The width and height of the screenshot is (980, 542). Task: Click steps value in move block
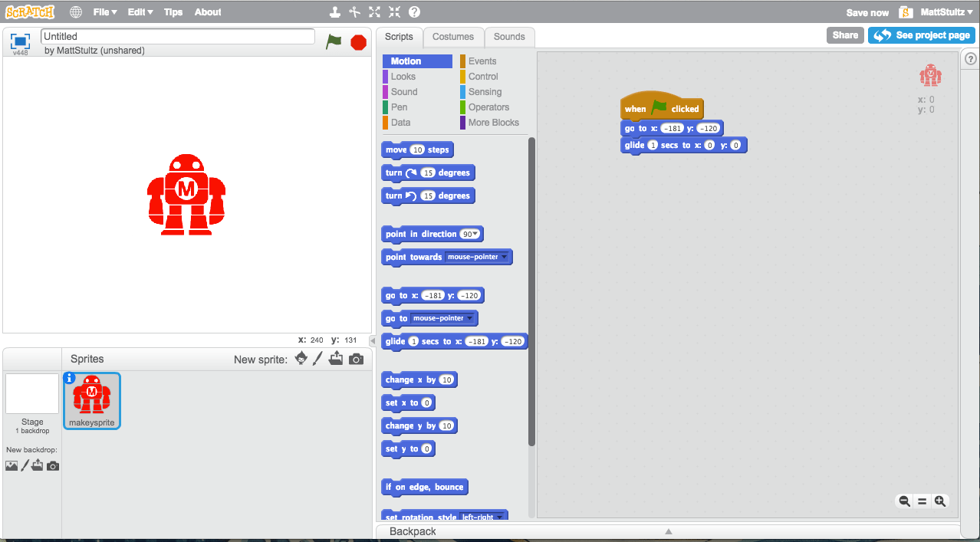pos(417,149)
